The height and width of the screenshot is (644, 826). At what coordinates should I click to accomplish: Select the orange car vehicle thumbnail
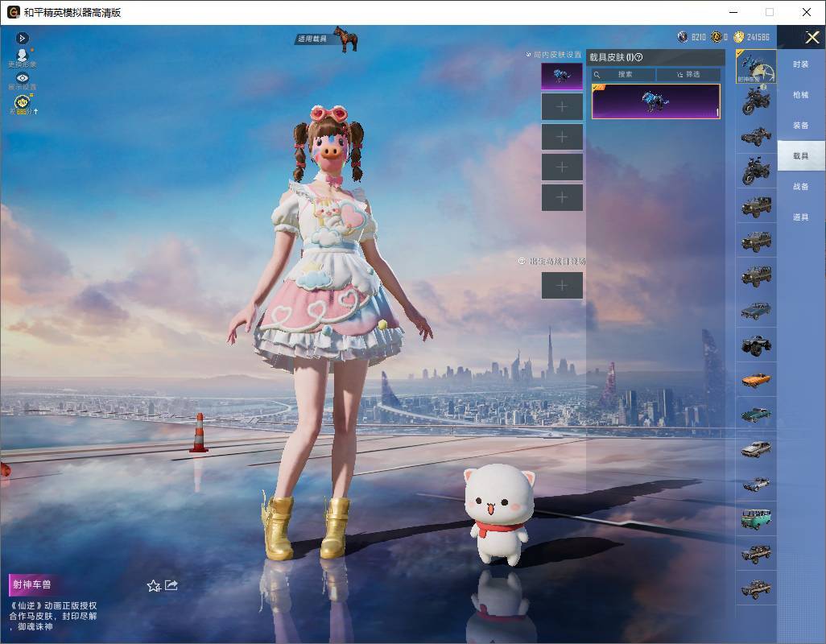click(x=756, y=380)
